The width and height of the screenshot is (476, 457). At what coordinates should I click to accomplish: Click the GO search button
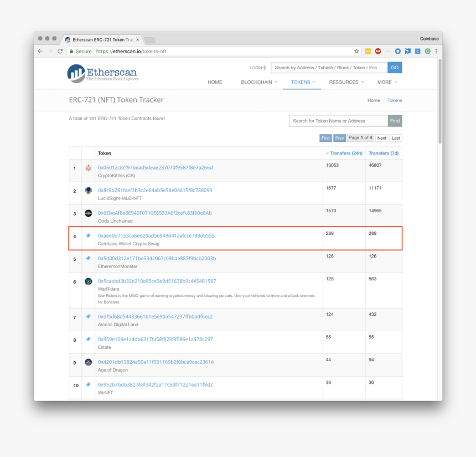pos(395,68)
